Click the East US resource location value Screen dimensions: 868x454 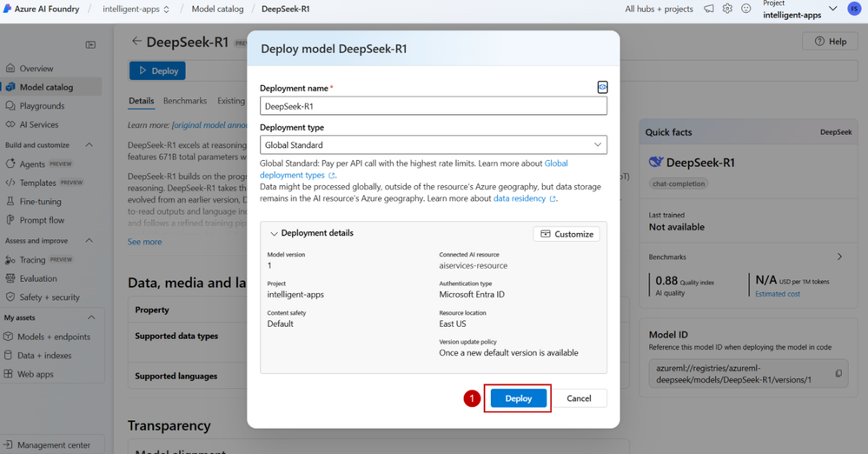453,324
